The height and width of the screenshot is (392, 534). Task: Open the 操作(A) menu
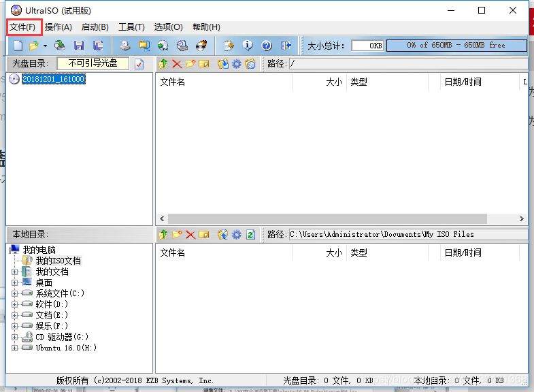tap(59, 27)
